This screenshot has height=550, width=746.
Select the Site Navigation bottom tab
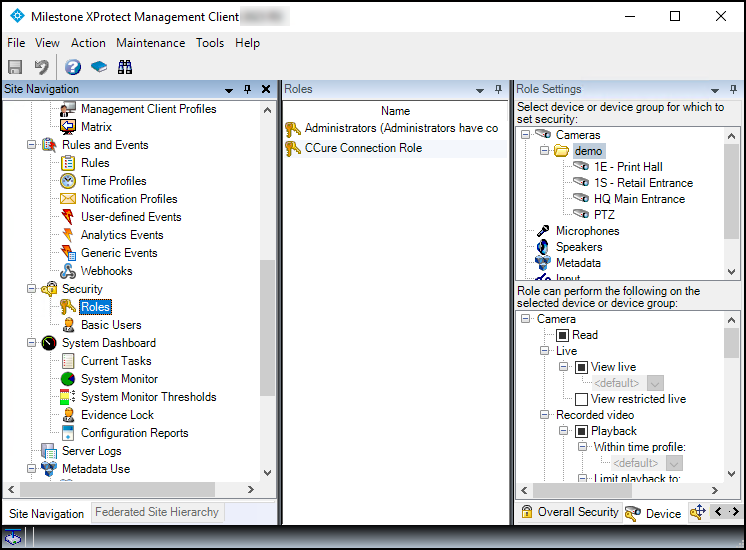coord(46,513)
